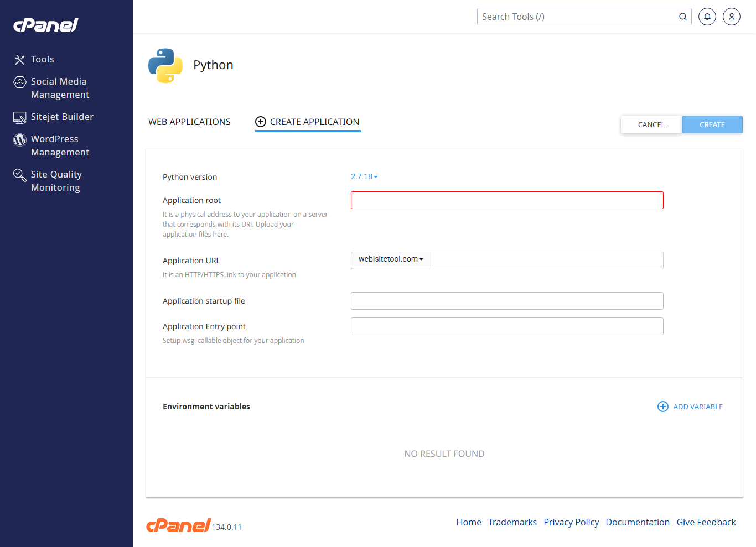Click the wsgi callable object hint text
The width and height of the screenshot is (756, 547).
pyautogui.click(x=234, y=341)
